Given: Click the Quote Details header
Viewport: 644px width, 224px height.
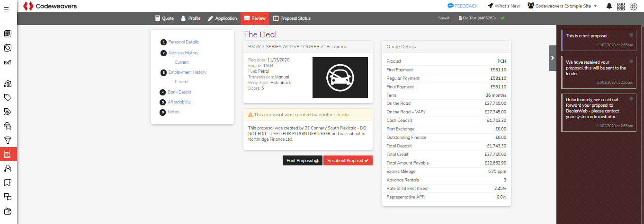Looking at the screenshot, I should coord(447,47).
